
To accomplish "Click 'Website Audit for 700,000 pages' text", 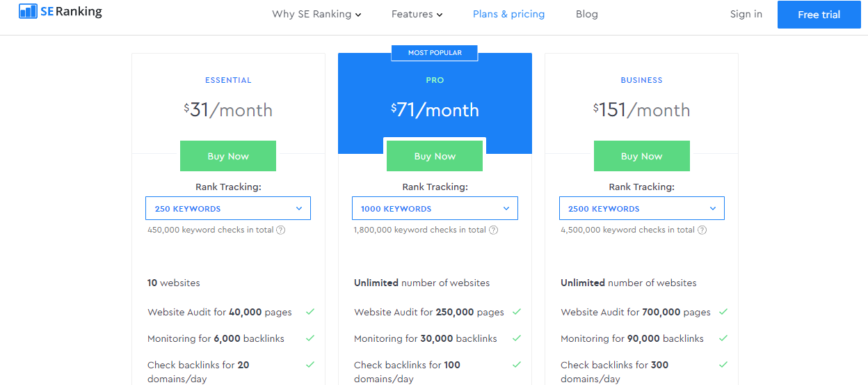I will [636, 312].
